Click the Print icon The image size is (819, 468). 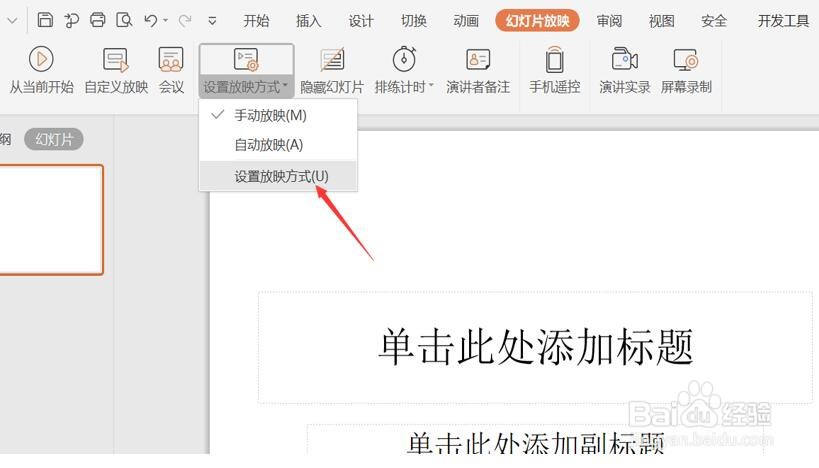click(98, 20)
